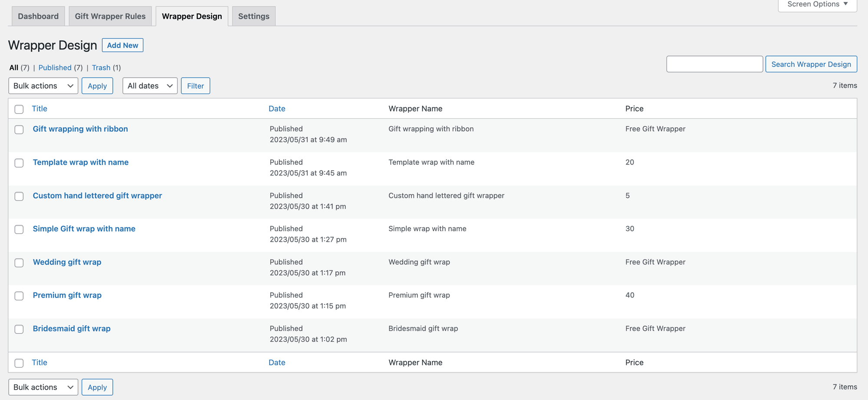
Task: Expand the top Bulk actions dropdown
Action: [43, 86]
